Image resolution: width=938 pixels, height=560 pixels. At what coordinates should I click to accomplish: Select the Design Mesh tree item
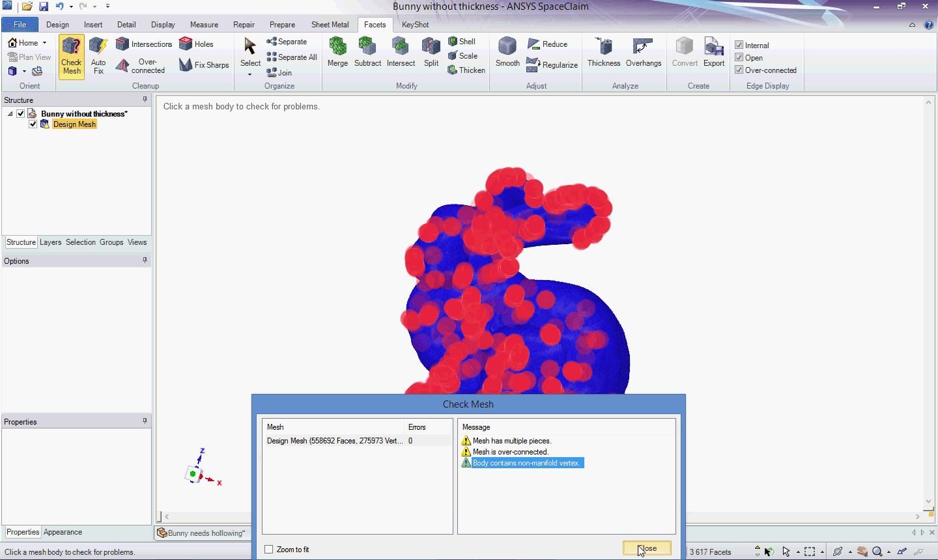(74, 124)
